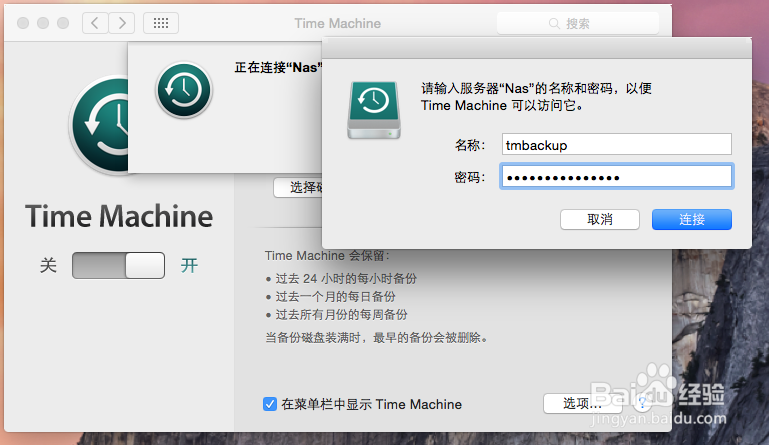Click the 密码: label
Image resolution: width=769 pixels, height=445 pixels.
tap(469, 177)
